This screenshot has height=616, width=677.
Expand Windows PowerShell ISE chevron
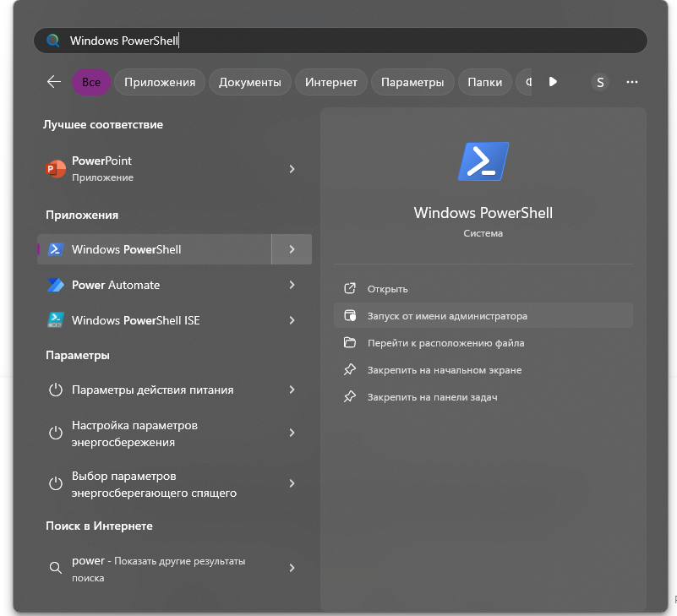292,320
